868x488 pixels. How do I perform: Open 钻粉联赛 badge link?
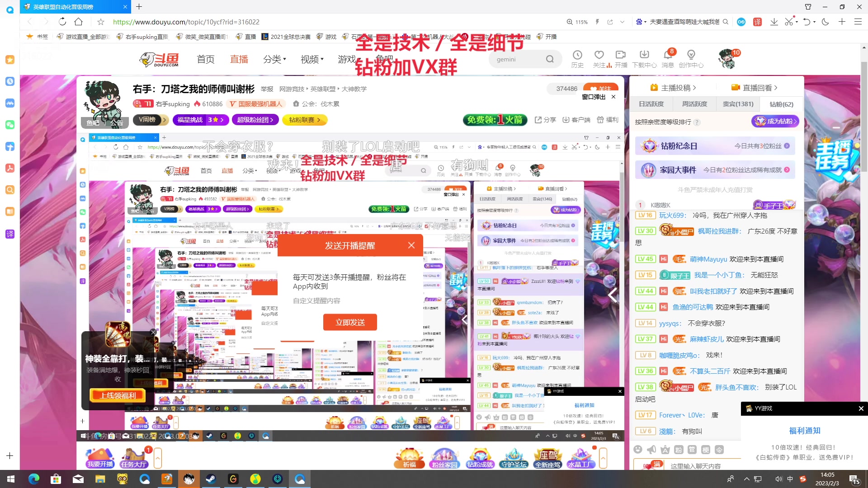pos(305,120)
